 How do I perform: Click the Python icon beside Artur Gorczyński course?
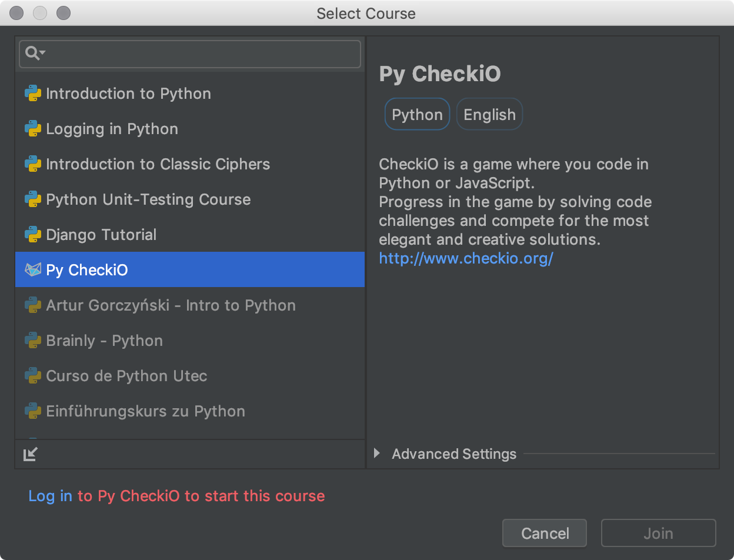(x=33, y=305)
